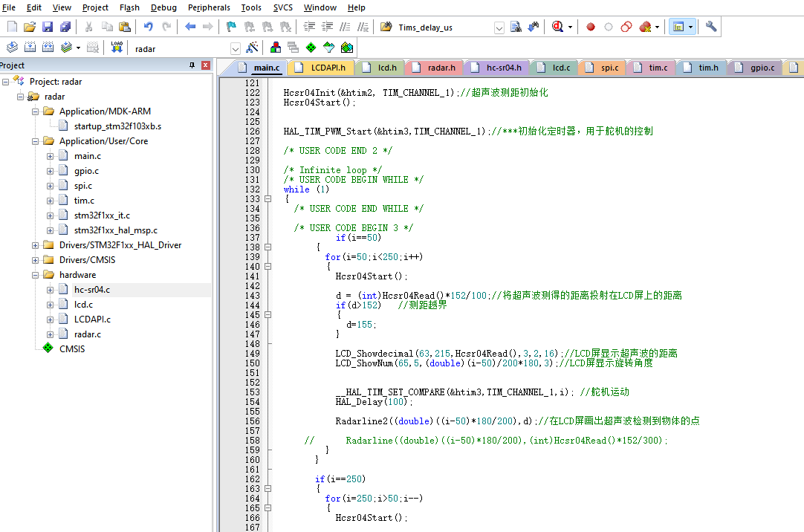
Task: Navigate backwards with the blue left arrow
Action: [x=190, y=27]
